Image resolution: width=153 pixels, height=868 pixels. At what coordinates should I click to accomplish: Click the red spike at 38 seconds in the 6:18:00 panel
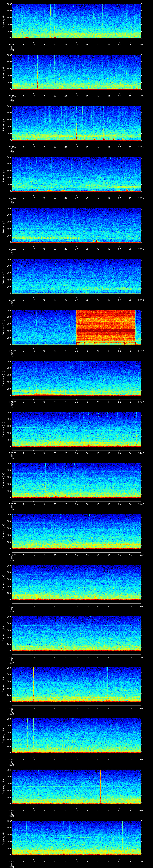(x=93, y=225)
